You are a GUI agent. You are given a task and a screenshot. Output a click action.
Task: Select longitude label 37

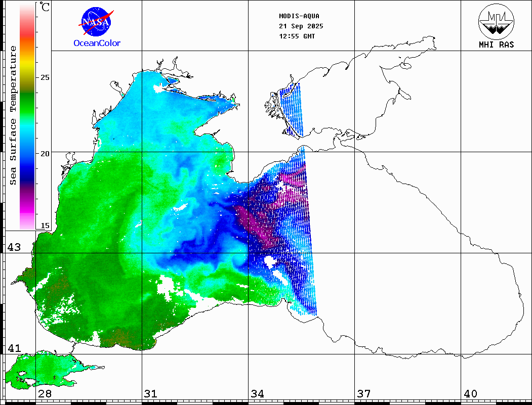[363, 393]
